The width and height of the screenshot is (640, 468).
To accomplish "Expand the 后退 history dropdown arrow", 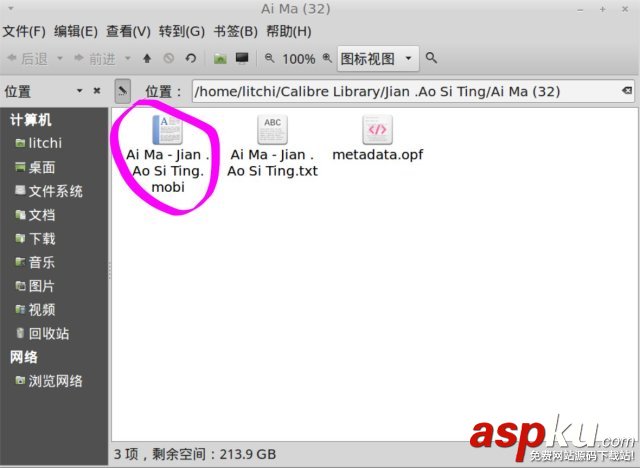I will click(60, 58).
